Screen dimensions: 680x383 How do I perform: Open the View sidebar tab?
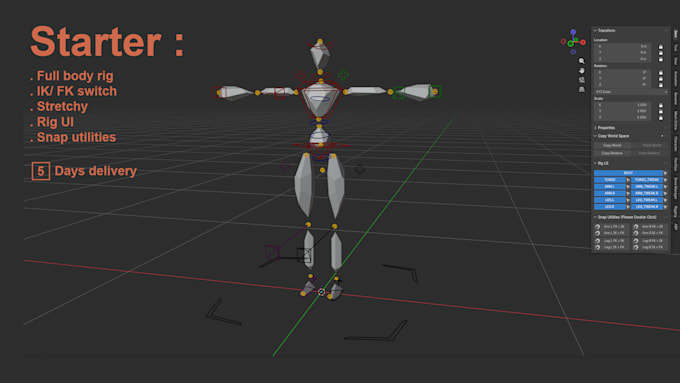click(x=675, y=61)
